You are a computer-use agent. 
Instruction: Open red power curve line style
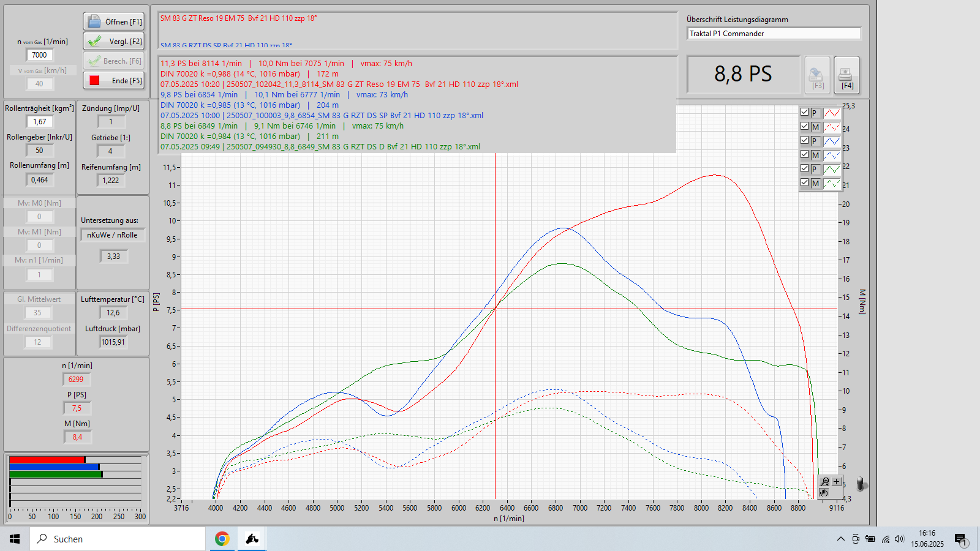pos(832,113)
